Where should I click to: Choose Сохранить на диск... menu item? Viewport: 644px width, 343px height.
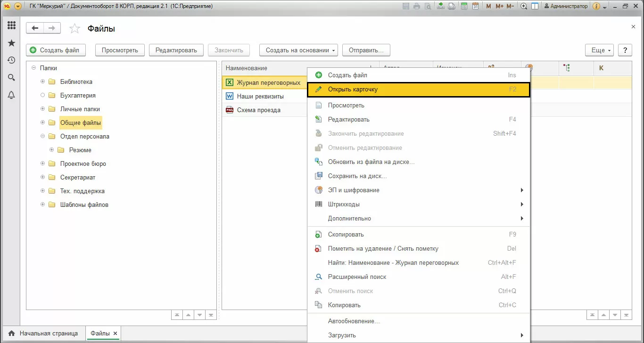(419, 176)
